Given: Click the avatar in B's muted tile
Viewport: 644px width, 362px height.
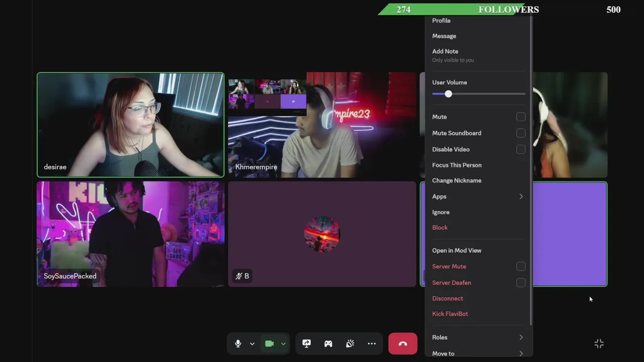Looking at the screenshot, I should (x=322, y=234).
